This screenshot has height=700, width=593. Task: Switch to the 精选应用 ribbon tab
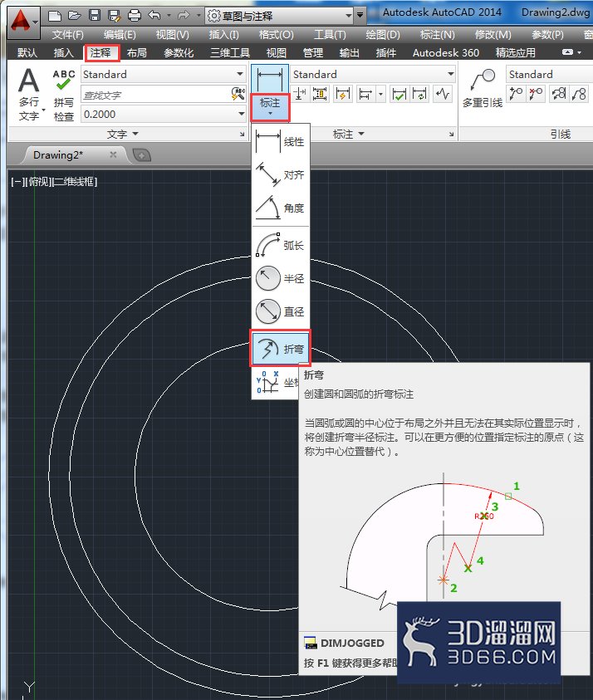tap(515, 52)
